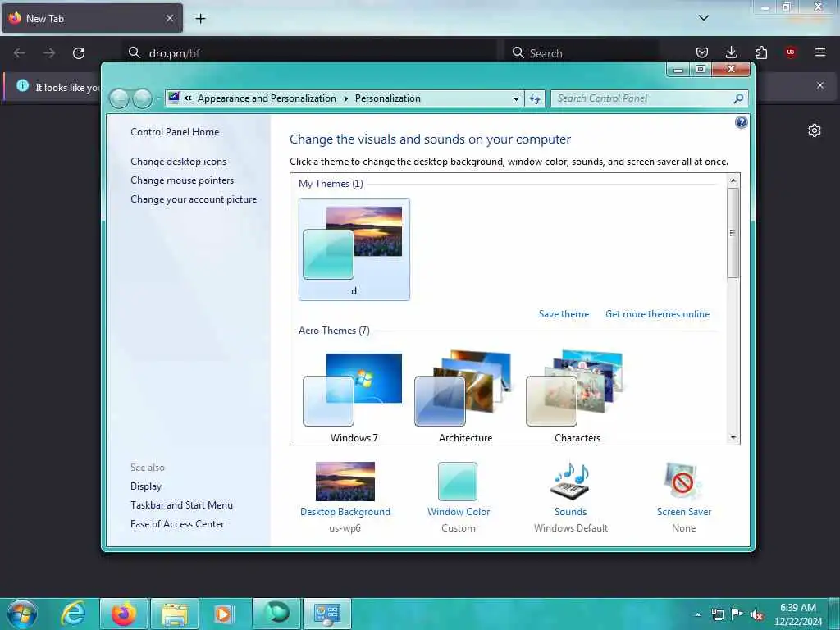Viewport: 840px width, 630px height.
Task: Open the Screen Saver icon
Action: click(x=683, y=481)
